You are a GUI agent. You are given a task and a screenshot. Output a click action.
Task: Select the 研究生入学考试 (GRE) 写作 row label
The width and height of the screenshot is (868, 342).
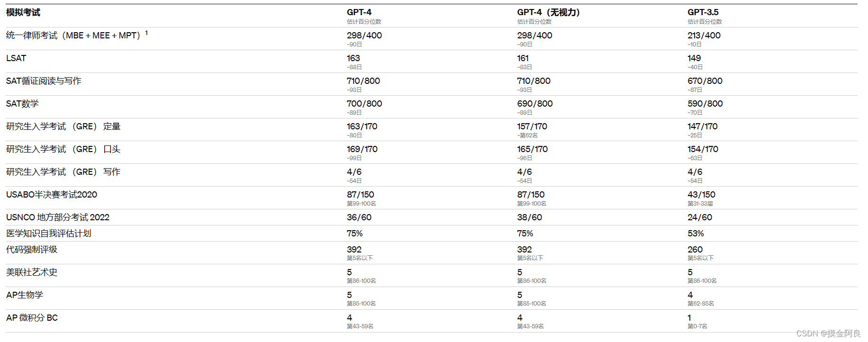point(63,172)
